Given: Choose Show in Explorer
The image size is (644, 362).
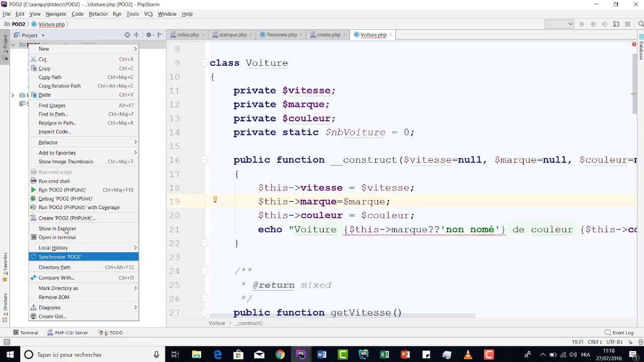Looking at the screenshot, I should click(x=84, y=228).
